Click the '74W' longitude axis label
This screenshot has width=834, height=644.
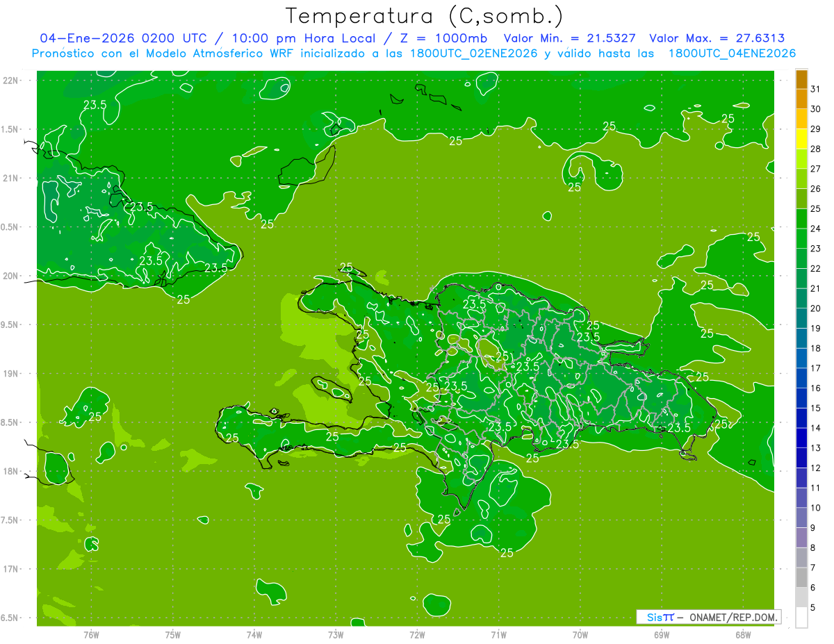tap(254, 635)
